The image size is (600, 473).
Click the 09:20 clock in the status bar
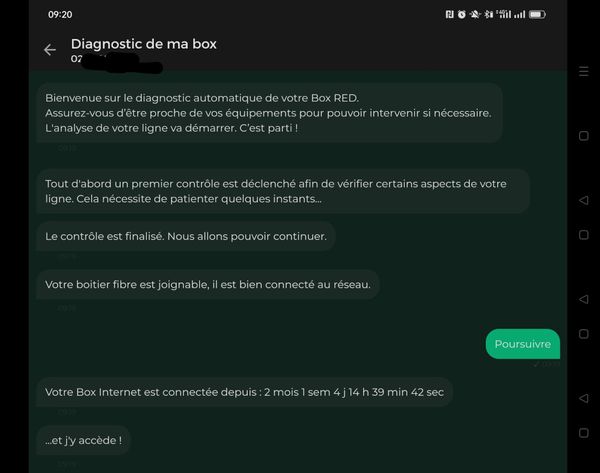pos(60,15)
